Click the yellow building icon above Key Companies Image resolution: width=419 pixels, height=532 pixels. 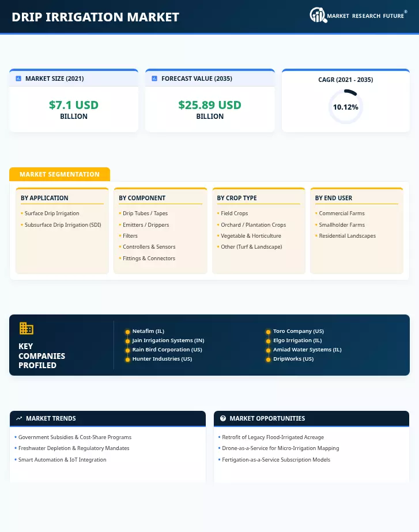coord(26,328)
